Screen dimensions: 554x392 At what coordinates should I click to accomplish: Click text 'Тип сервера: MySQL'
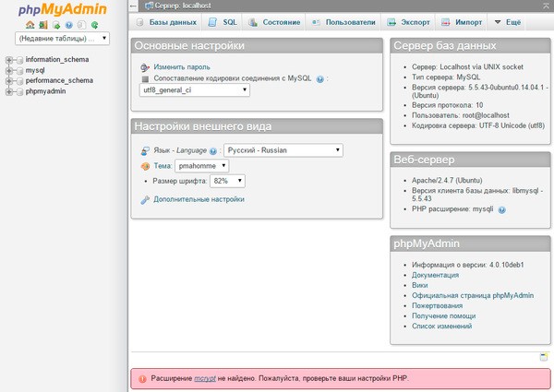446,77
